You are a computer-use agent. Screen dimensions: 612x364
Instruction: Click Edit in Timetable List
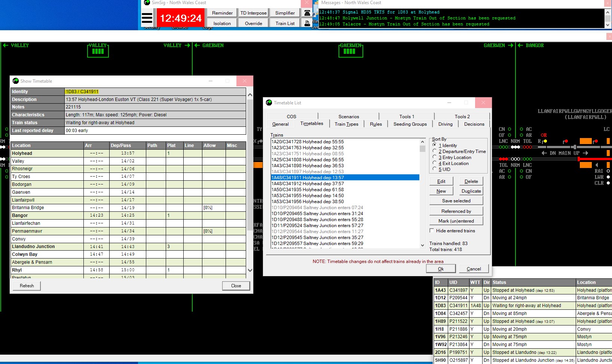(441, 181)
